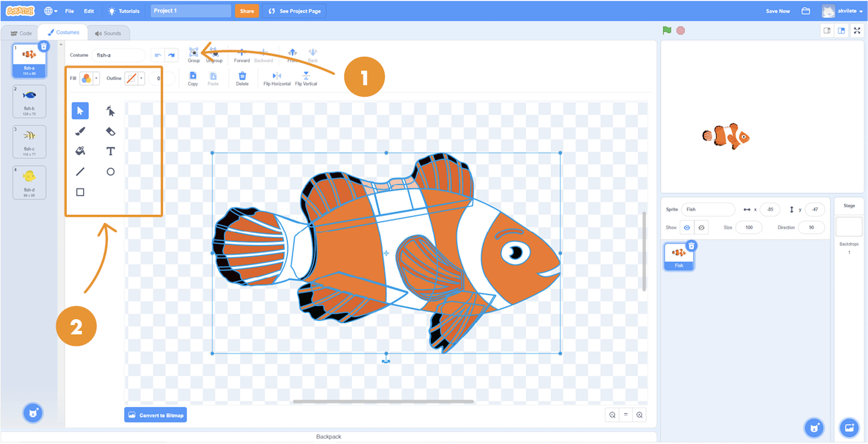868x444 pixels.
Task: Select the fish-b costume thumbnail
Action: pos(30,101)
